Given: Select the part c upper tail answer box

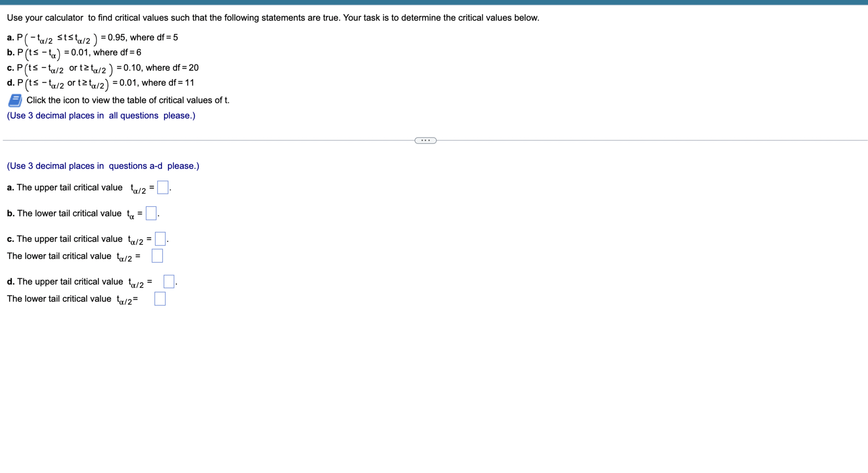Looking at the screenshot, I should [x=160, y=239].
